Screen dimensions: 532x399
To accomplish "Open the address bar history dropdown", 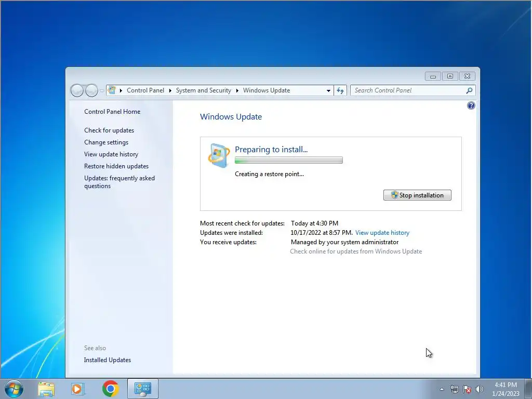I will pyautogui.click(x=328, y=90).
